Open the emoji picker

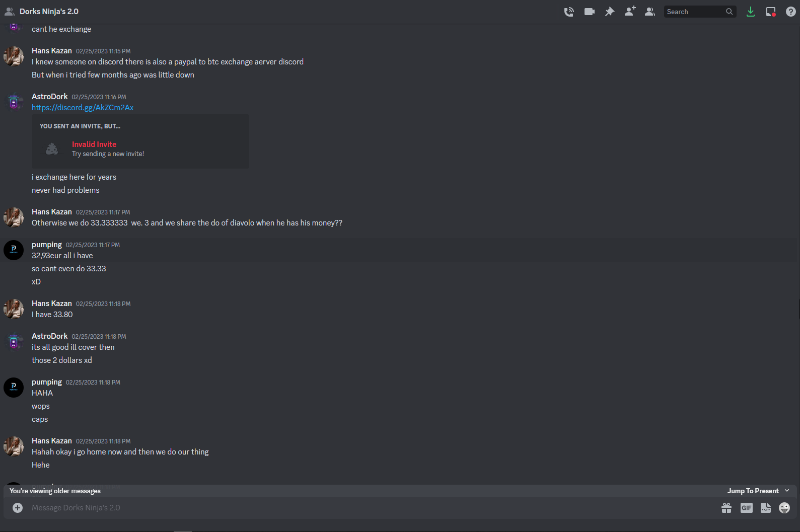[x=784, y=508]
